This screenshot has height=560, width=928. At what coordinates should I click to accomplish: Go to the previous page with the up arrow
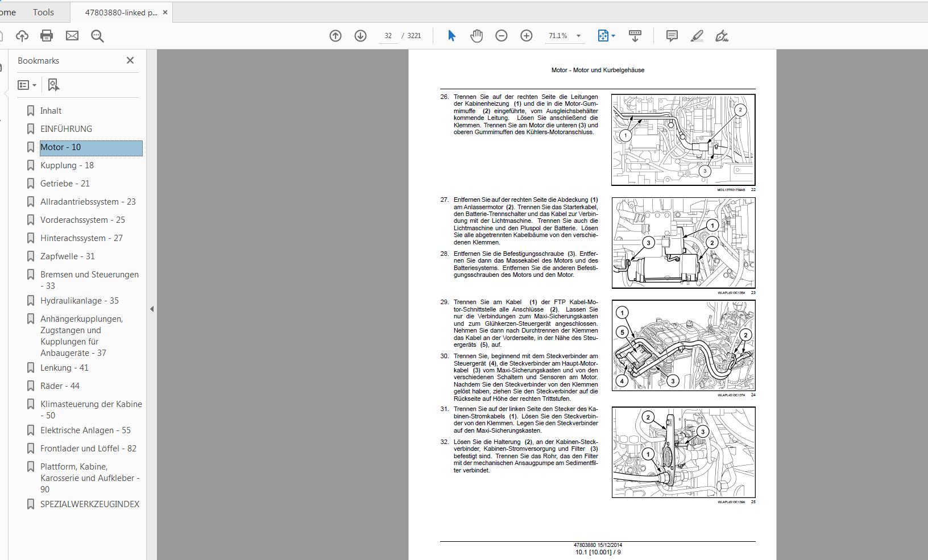click(335, 36)
